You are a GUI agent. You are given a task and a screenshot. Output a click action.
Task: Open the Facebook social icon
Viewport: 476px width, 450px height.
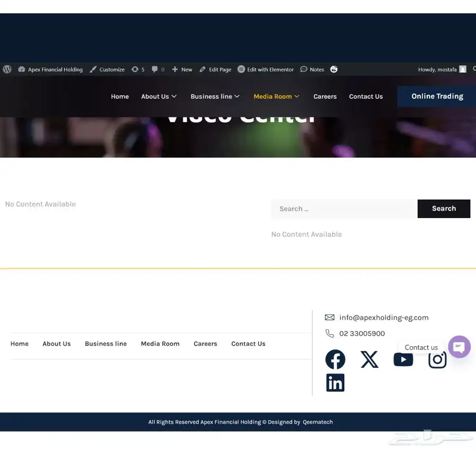[x=335, y=359]
